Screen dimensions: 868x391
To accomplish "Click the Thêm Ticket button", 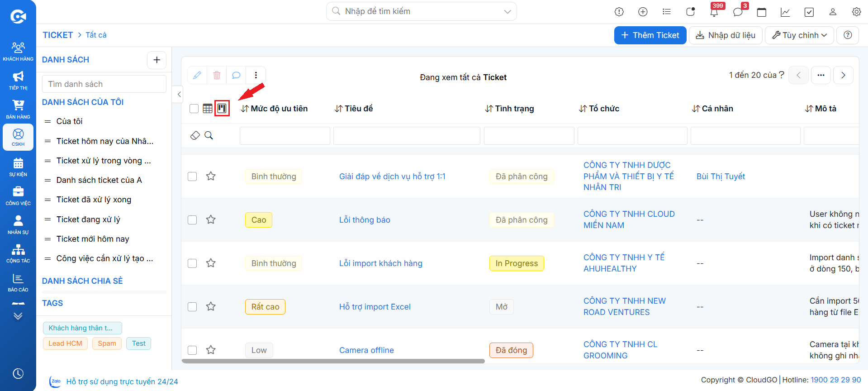I will [x=650, y=35].
